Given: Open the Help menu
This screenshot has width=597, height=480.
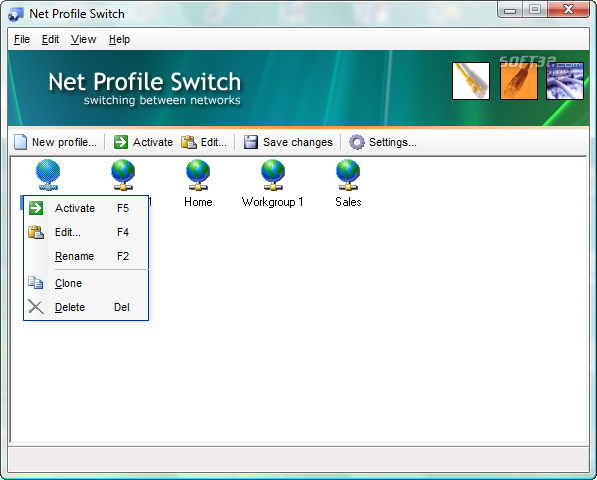Looking at the screenshot, I should coord(119,39).
